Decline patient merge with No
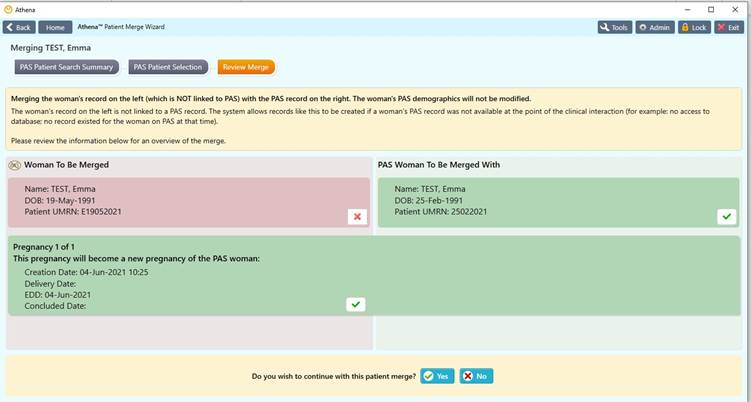The width and height of the screenshot is (751, 402). [476, 376]
